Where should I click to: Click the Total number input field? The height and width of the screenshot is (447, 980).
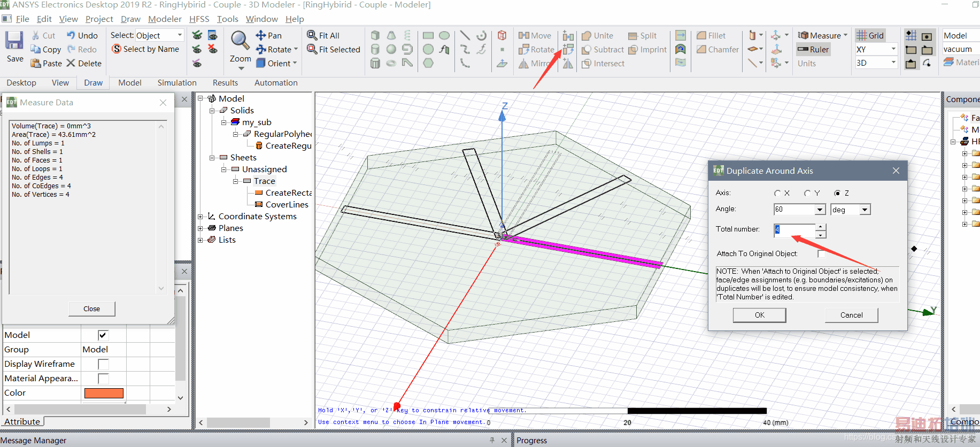pos(794,230)
